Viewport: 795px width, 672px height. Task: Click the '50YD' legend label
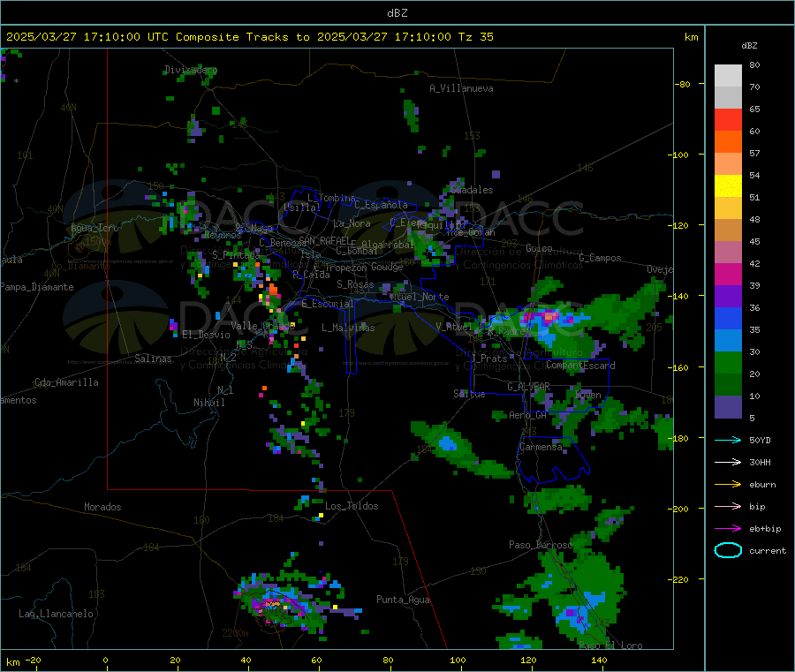click(760, 440)
